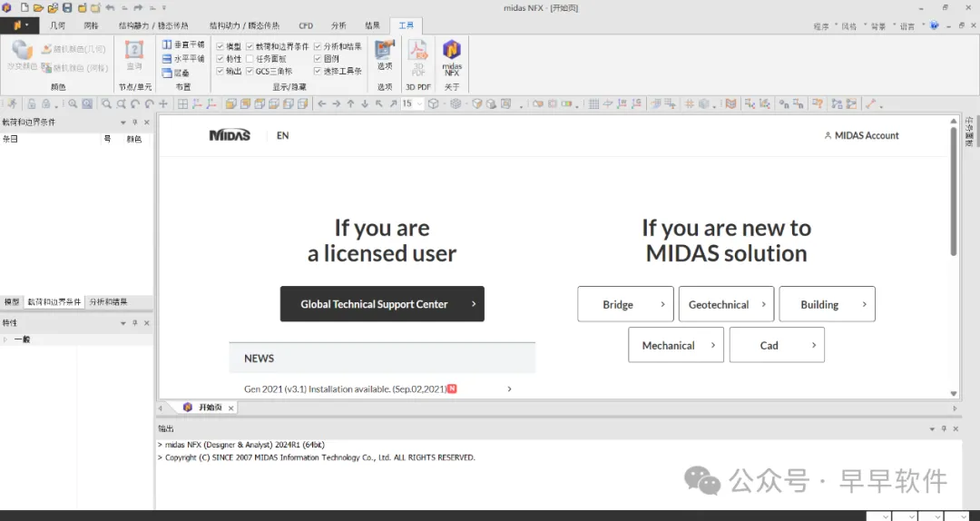
Task: Toggle the GCS三角标 checkbox
Action: click(250, 72)
